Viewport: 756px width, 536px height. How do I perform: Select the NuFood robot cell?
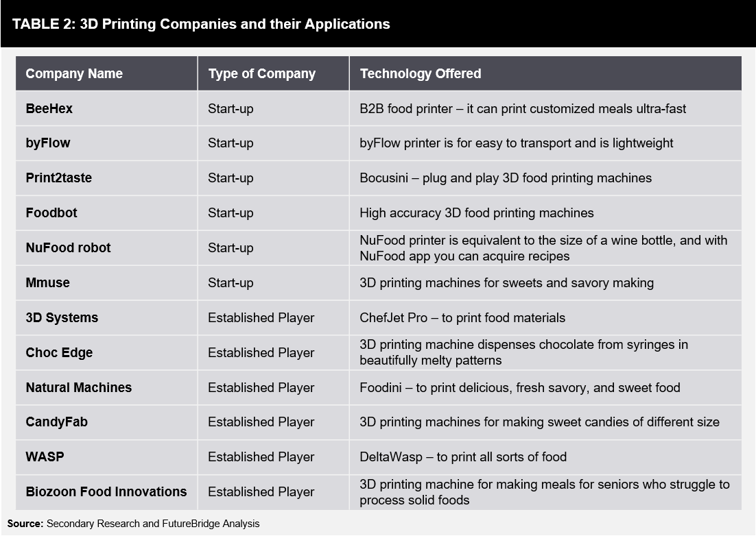[x=106, y=248]
